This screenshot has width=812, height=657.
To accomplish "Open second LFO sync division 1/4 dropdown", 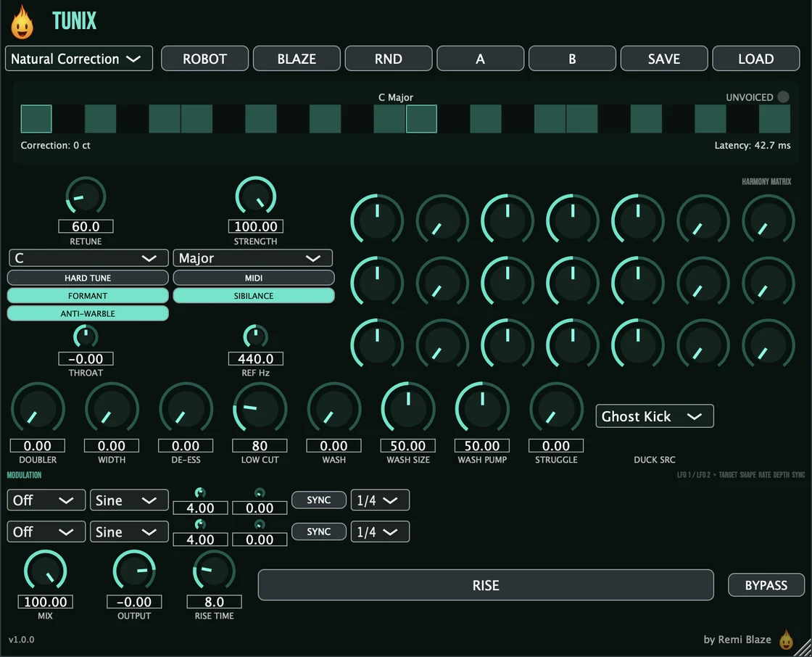I will (x=380, y=532).
